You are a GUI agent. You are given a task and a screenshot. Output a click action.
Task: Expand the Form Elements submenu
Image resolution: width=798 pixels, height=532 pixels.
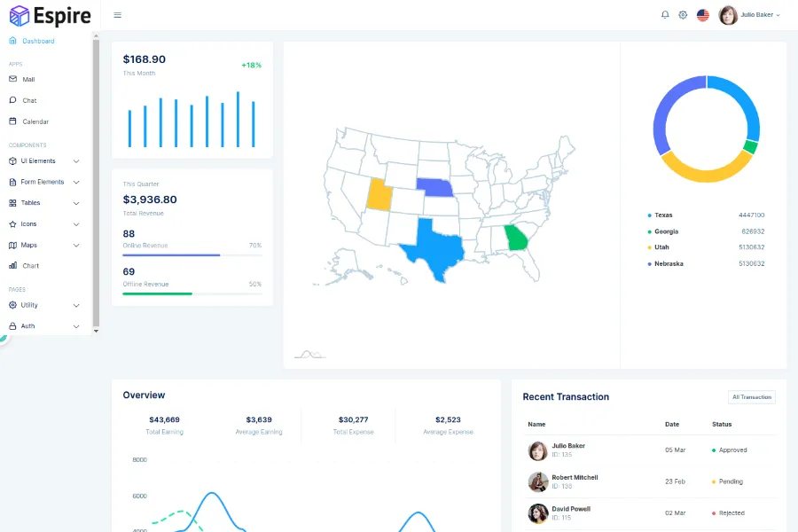pyautogui.click(x=44, y=182)
